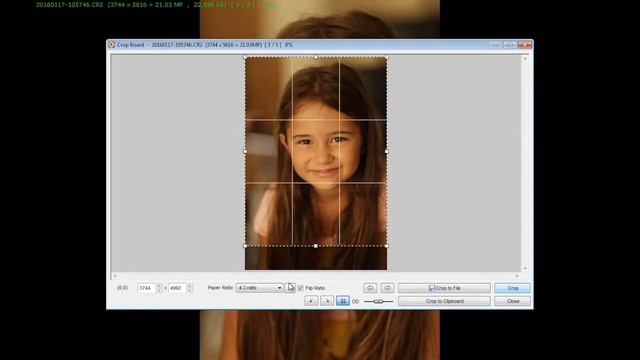Go to next image with right arrow button
Viewport: 640px width, 360px height.
(387, 288)
